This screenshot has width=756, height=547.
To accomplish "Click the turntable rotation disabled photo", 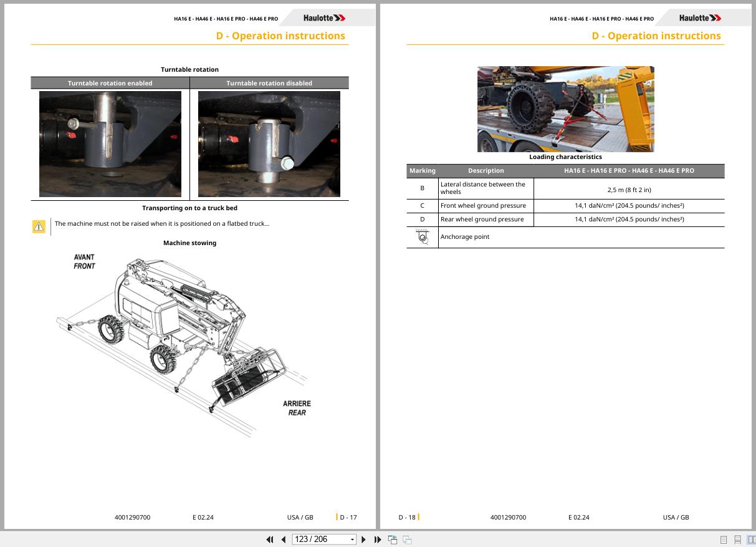I will [x=269, y=144].
